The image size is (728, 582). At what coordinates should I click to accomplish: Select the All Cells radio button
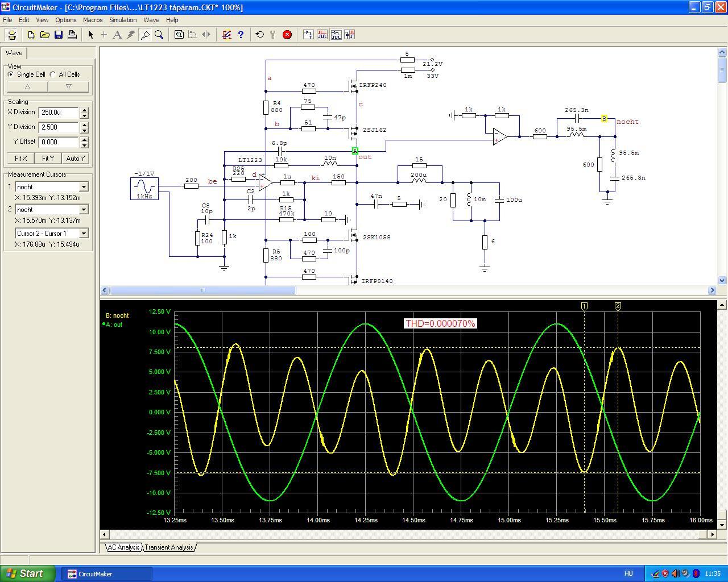click(53, 74)
